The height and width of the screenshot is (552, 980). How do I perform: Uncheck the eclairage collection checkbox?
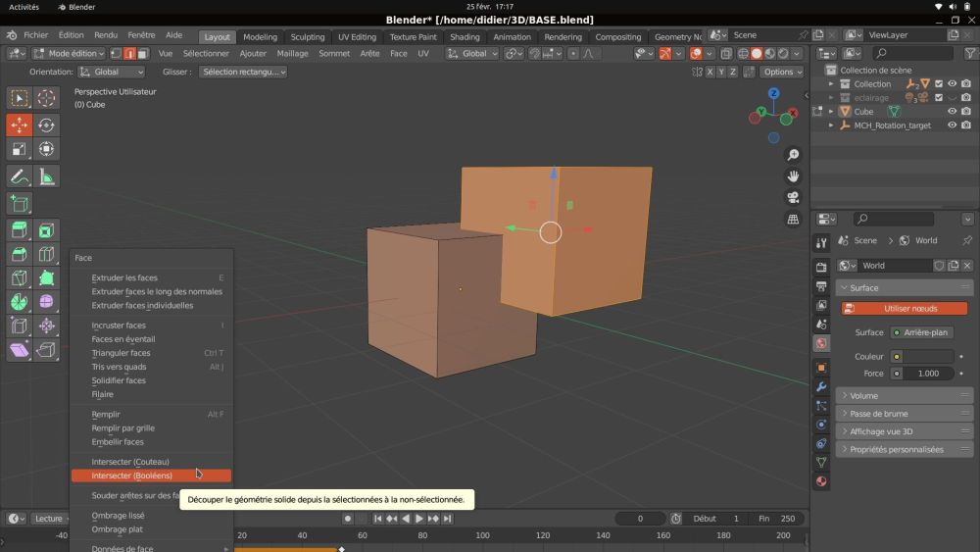(x=939, y=97)
